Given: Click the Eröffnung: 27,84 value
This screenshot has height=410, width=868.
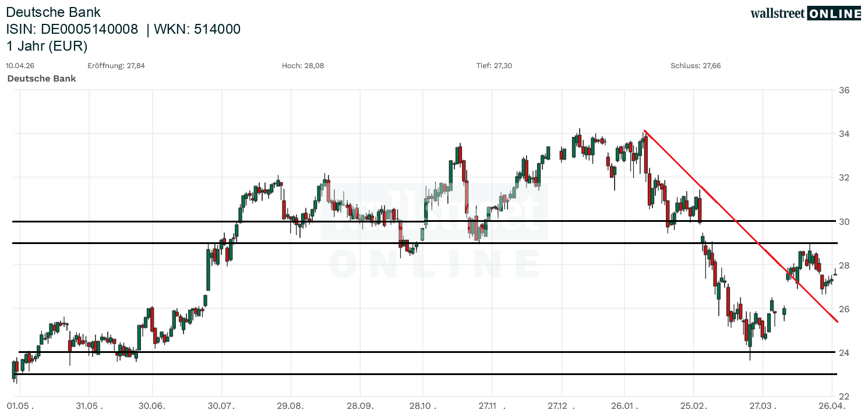Looking at the screenshot, I should pyautogui.click(x=116, y=66).
